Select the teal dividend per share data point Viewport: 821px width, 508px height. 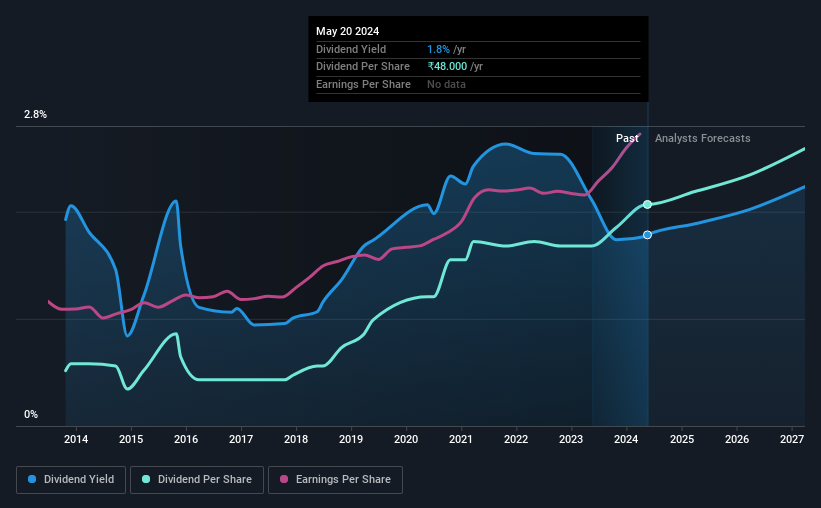[x=648, y=204]
